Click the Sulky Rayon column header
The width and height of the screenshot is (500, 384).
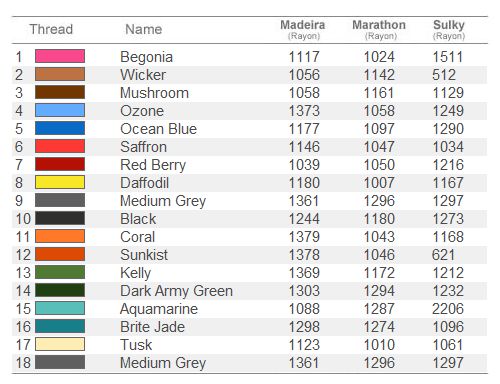point(449,30)
